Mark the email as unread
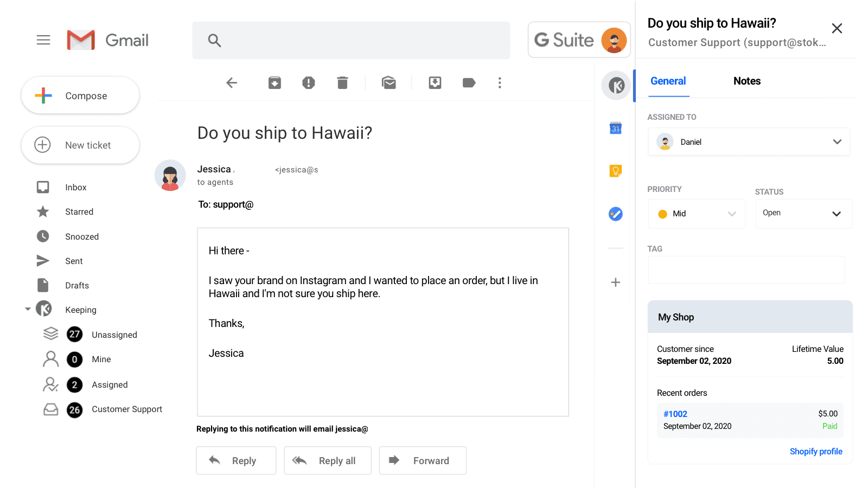This screenshot has height=488, width=868. click(389, 82)
